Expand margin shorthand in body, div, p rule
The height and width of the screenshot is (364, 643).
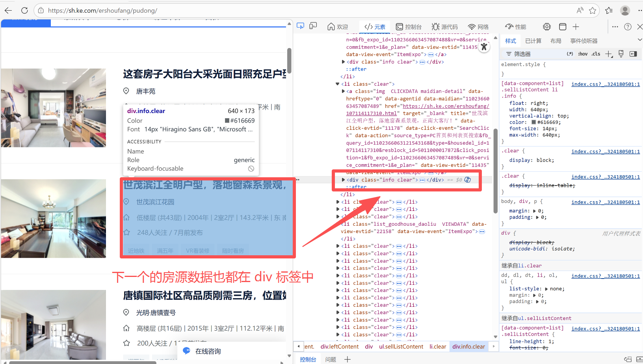point(534,211)
